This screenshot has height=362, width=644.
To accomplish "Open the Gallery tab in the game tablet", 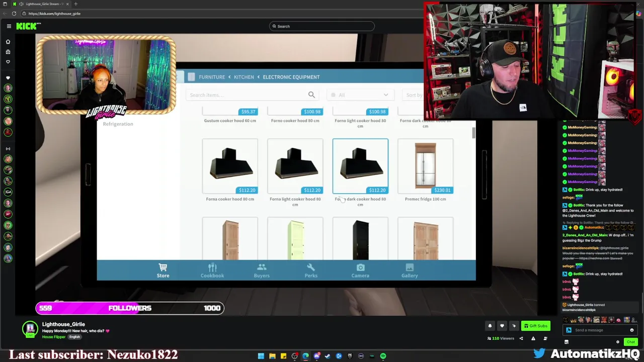I will click(x=410, y=270).
